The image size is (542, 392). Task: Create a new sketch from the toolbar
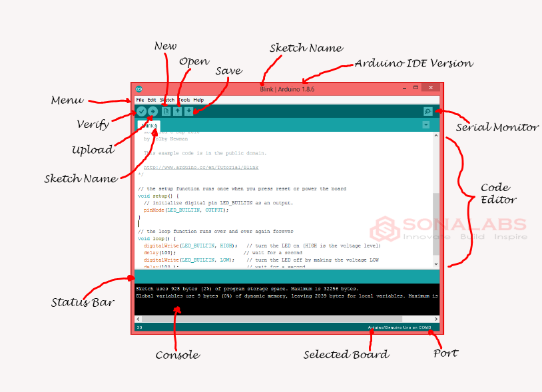pos(166,111)
